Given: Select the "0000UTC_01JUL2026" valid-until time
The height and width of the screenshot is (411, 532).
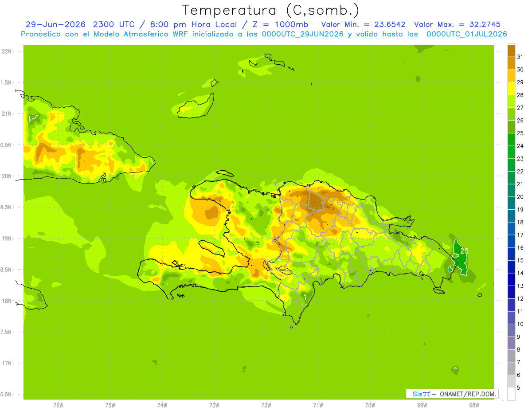Looking at the screenshot, I should click(467, 34).
